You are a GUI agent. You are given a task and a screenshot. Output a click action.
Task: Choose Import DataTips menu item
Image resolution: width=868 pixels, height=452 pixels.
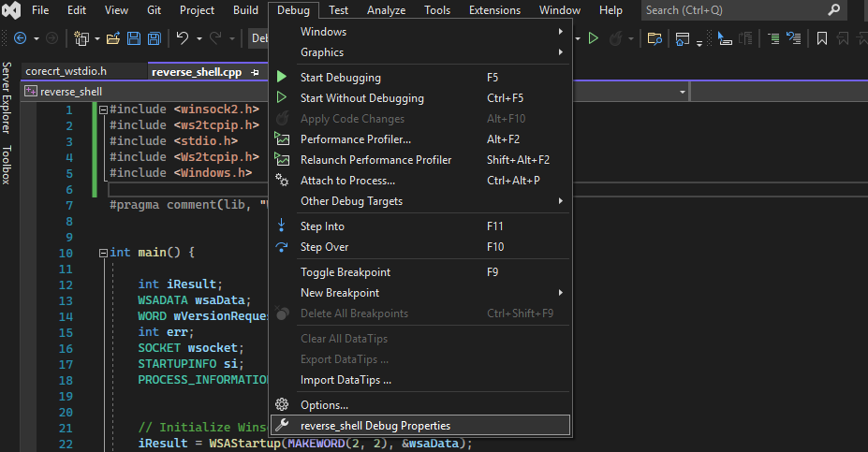coord(420,380)
